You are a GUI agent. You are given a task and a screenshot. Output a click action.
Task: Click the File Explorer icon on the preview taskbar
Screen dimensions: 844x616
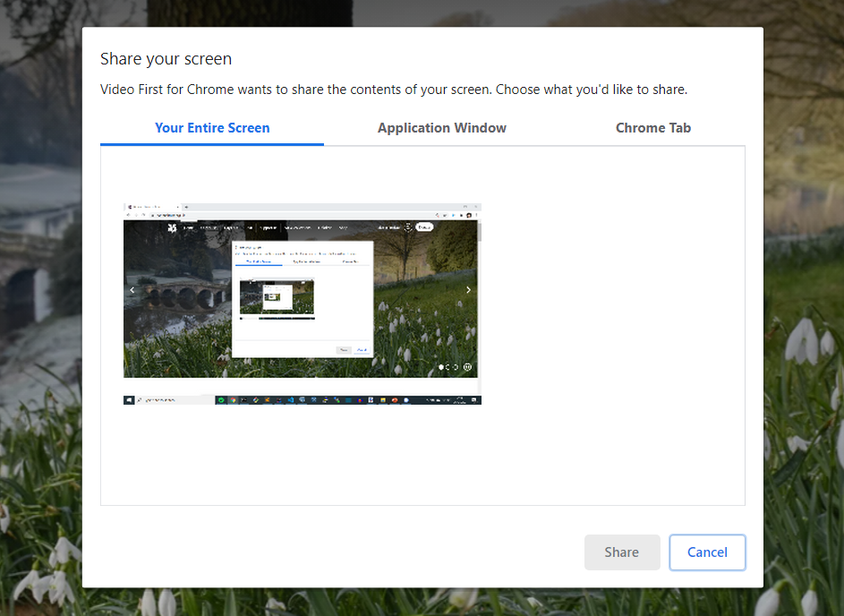[x=383, y=402]
